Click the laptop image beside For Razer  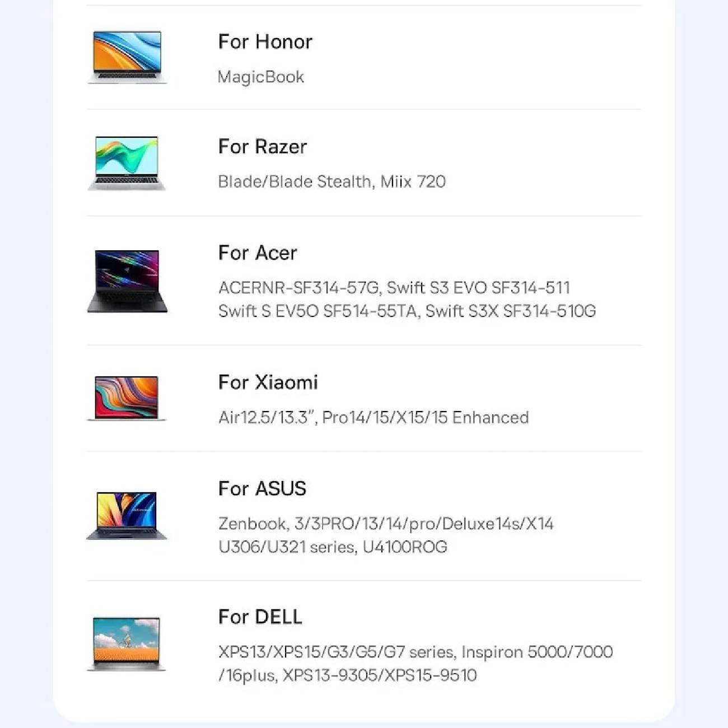[127, 163]
